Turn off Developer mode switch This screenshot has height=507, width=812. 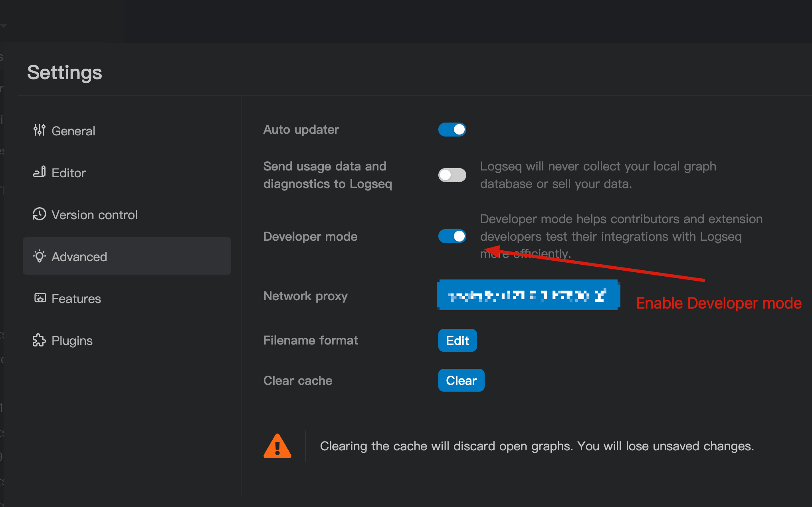[452, 236]
